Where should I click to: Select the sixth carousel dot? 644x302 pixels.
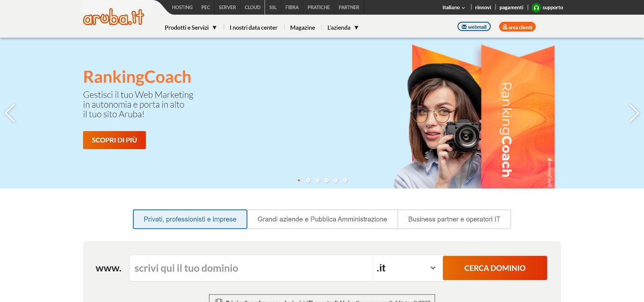(345, 180)
